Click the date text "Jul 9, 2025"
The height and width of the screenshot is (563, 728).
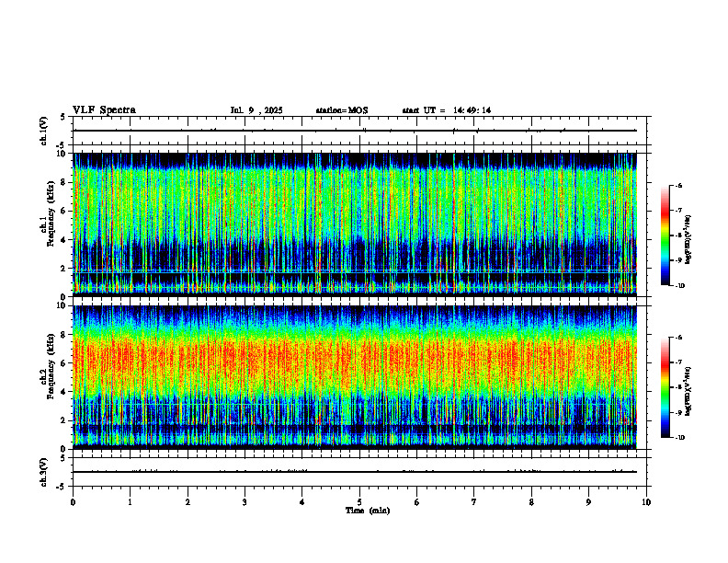pyautogui.click(x=256, y=110)
